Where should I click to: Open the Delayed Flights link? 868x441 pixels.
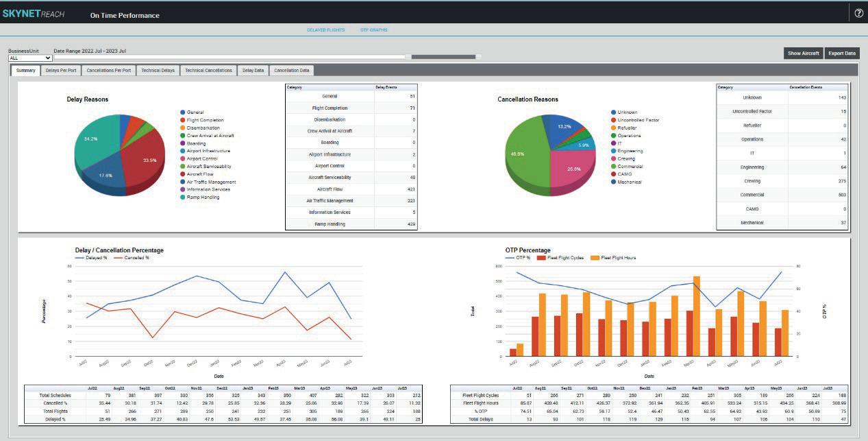(325, 30)
